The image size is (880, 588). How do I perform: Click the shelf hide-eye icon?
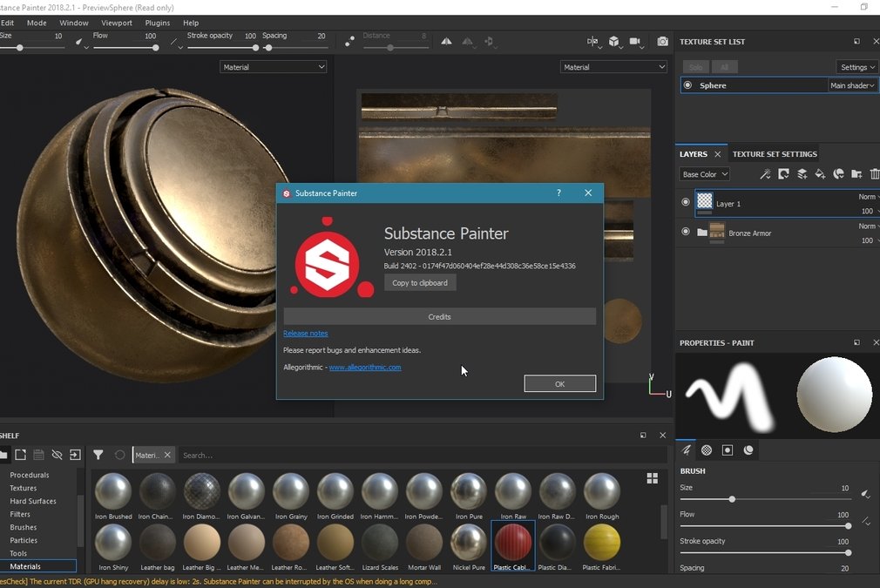click(x=57, y=455)
